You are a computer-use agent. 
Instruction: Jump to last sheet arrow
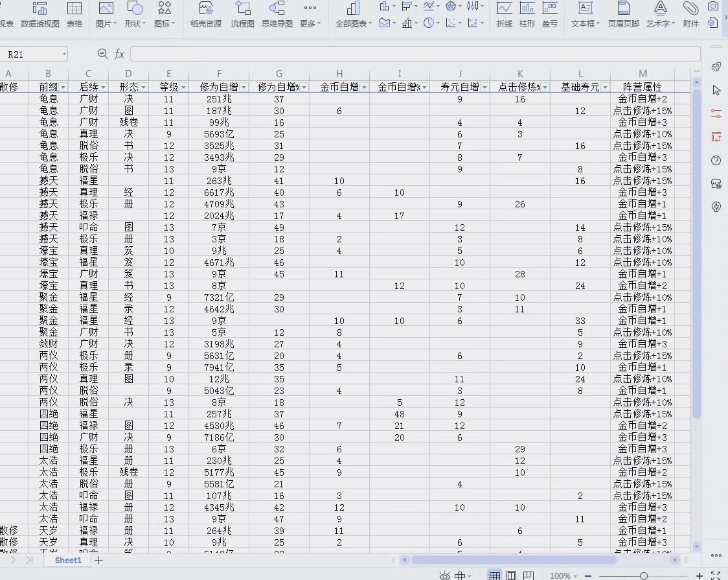[x=30, y=560]
